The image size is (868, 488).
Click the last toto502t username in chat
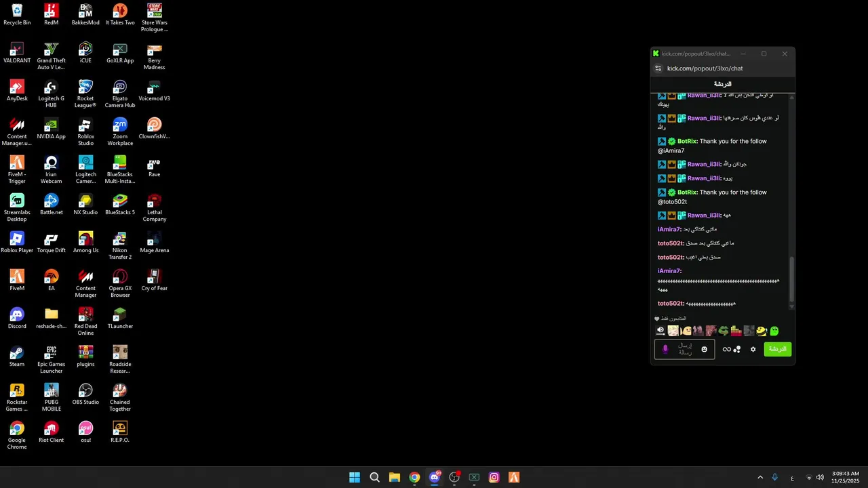click(671, 304)
